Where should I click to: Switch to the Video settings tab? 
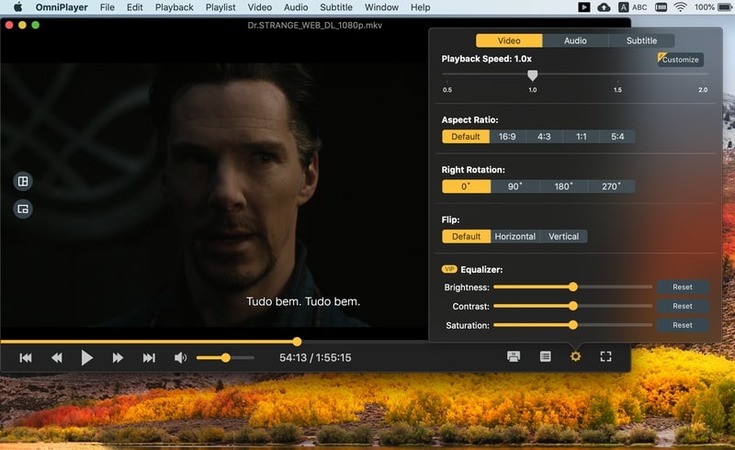click(x=509, y=40)
